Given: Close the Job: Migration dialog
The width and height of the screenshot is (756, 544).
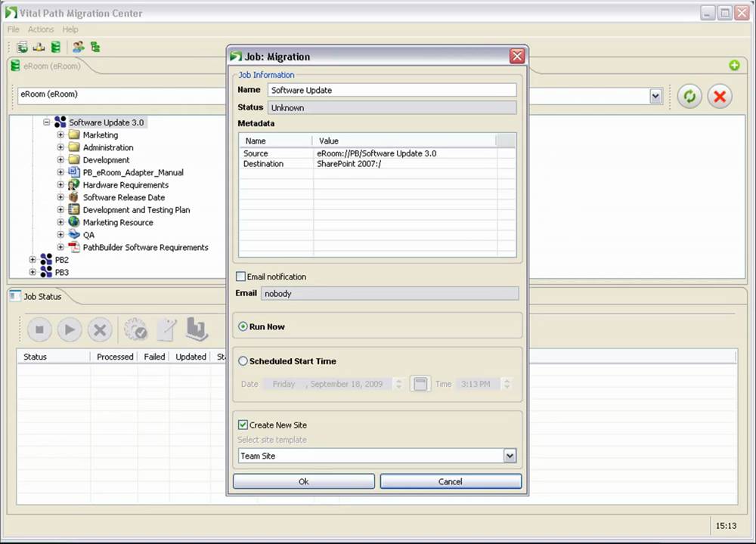Looking at the screenshot, I should pos(517,57).
